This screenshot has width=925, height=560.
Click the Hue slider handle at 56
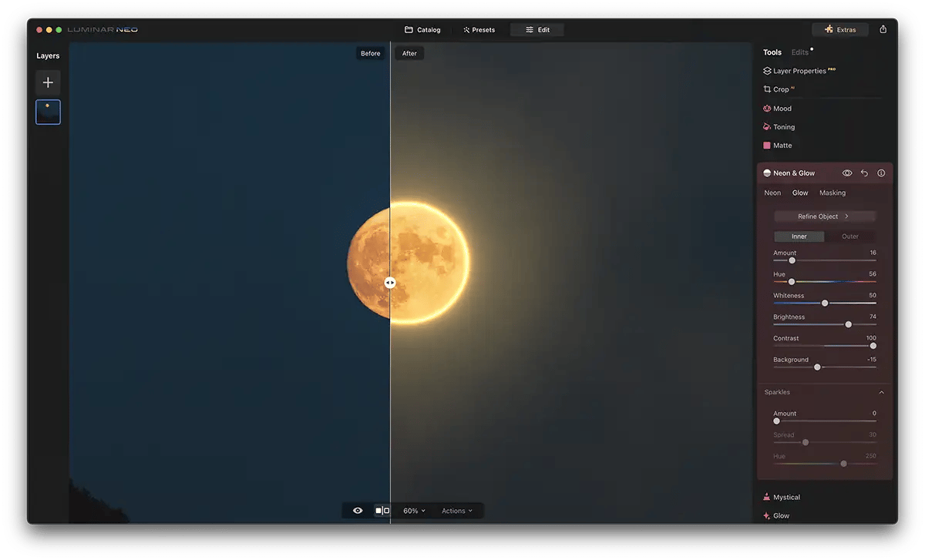pos(792,282)
